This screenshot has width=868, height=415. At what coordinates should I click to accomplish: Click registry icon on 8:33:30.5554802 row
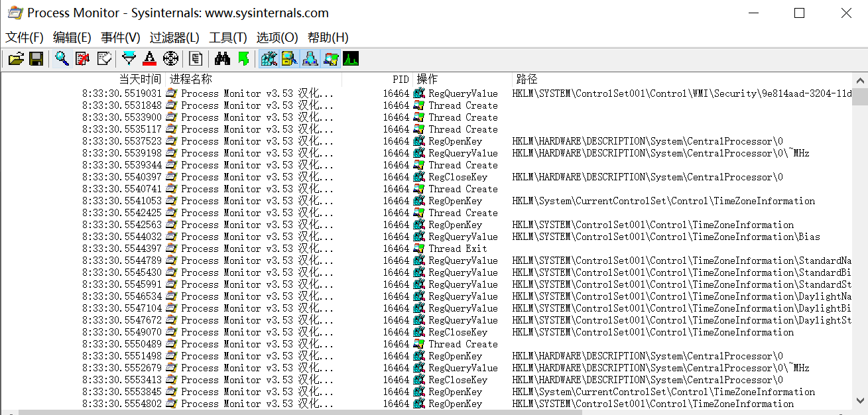[419, 404]
